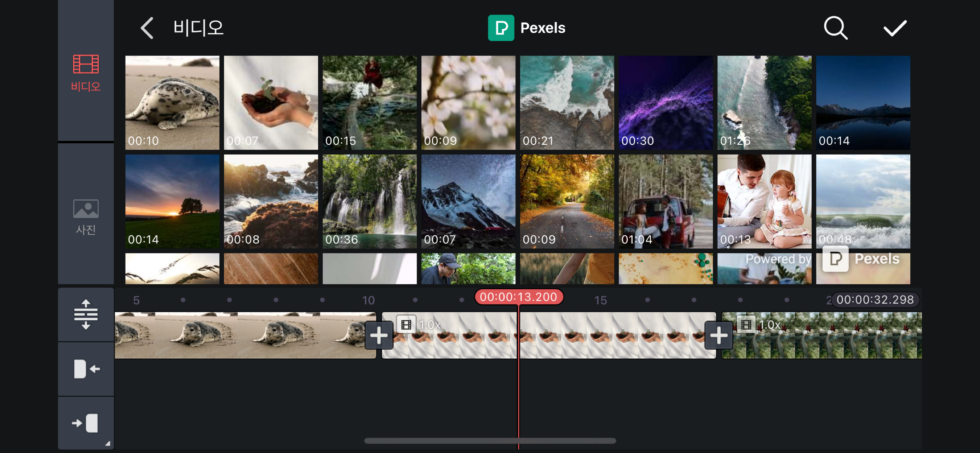Tap the 00:00:13.200 playhead marker
The width and height of the screenshot is (980, 453).
[x=519, y=297]
